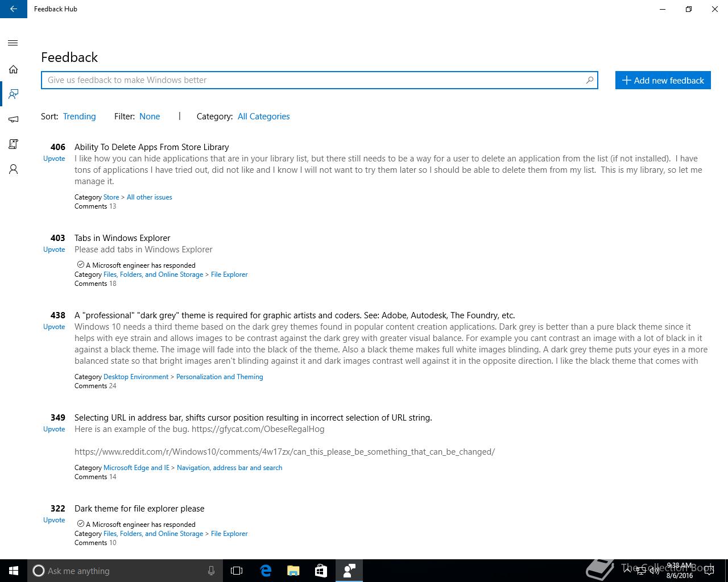Image resolution: width=728 pixels, height=582 pixels.
Task: Click the Cortana microphone icon
Action: pos(211,571)
